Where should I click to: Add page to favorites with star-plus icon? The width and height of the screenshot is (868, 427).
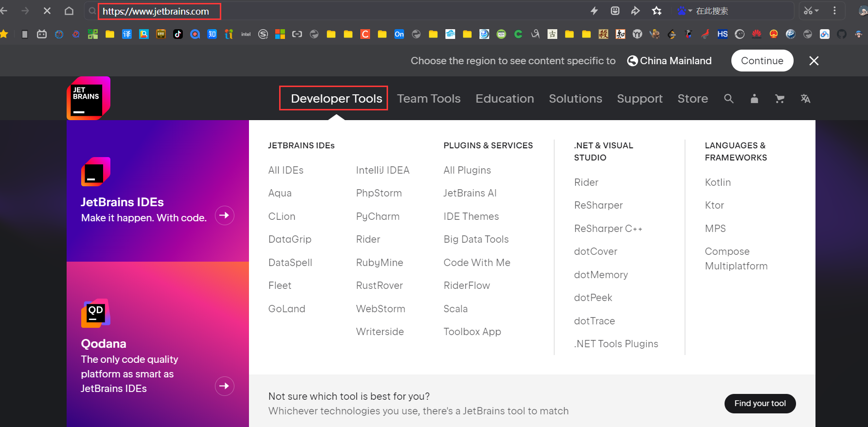click(656, 11)
